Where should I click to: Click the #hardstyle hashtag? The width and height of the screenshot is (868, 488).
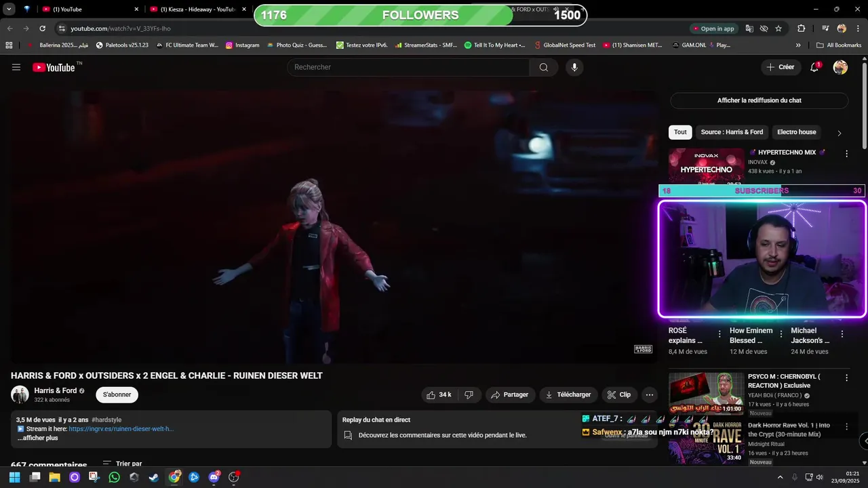(x=106, y=420)
